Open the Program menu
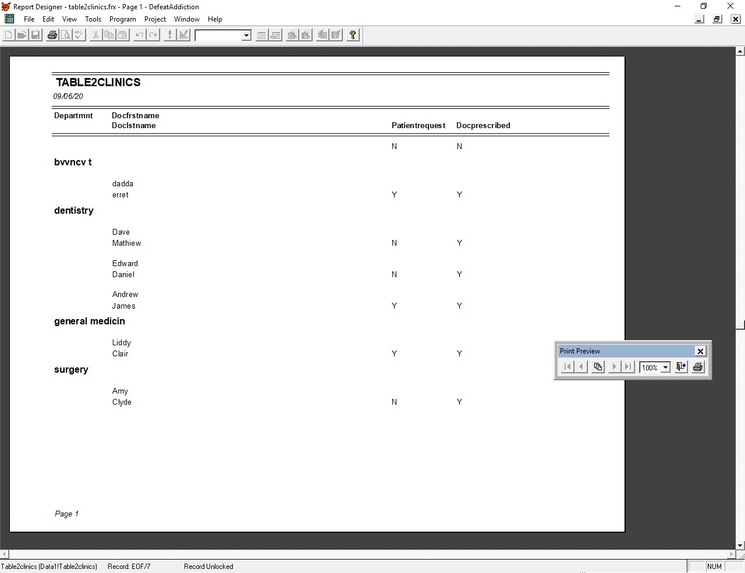Screen dimensions: 745x573 pyautogui.click(x=123, y=19)
